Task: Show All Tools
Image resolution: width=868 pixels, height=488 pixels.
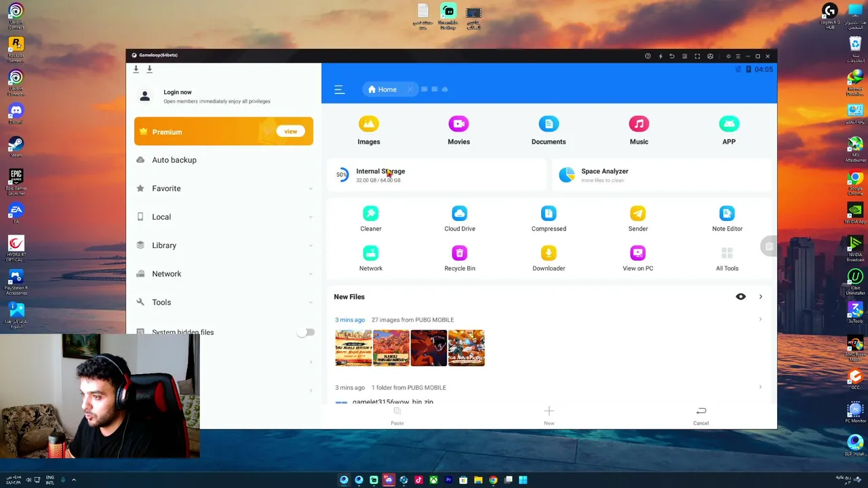Action: 727,259
